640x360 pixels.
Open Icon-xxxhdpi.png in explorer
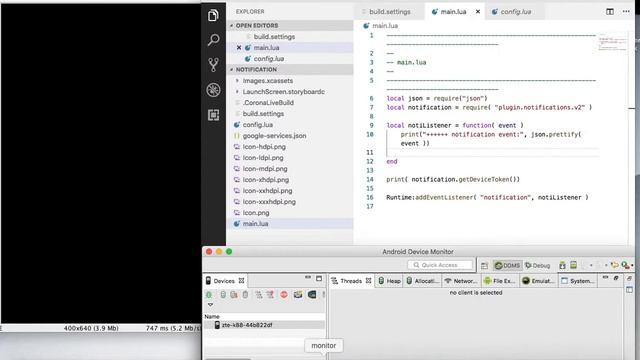click(291, 202)
